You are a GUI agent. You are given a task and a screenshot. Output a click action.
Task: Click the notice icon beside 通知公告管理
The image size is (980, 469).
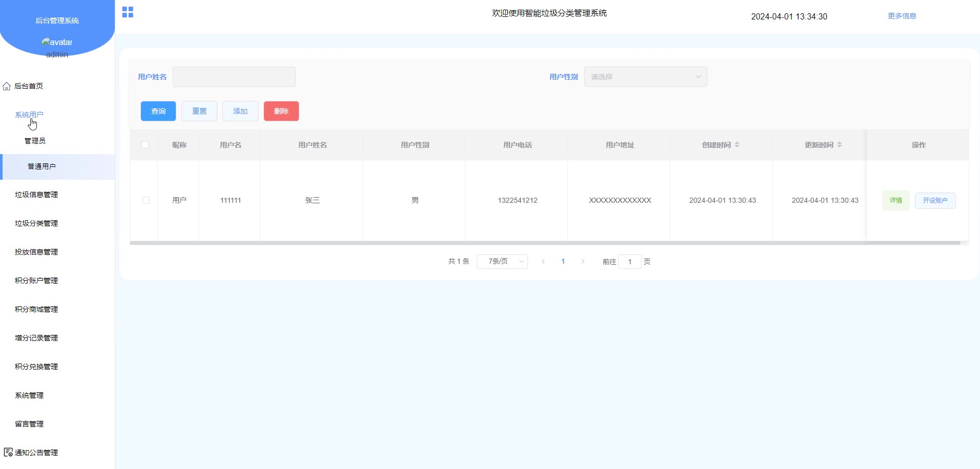click(x=8, y=452)
